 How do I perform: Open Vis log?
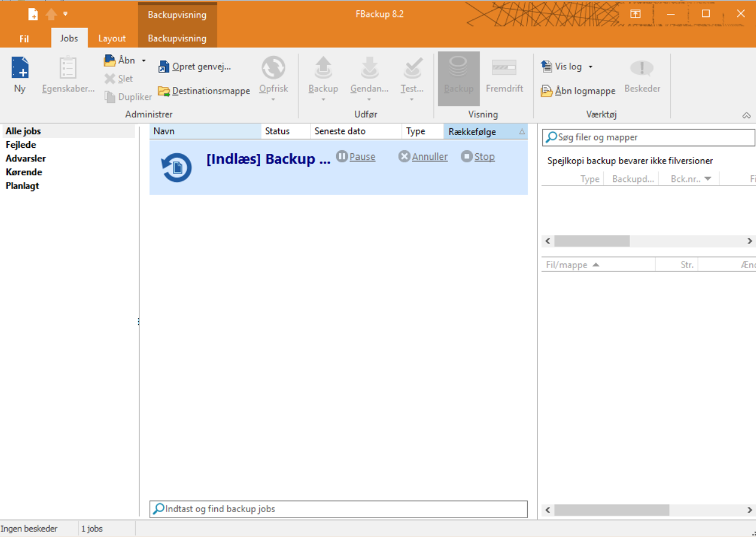[x=561, y=66]
